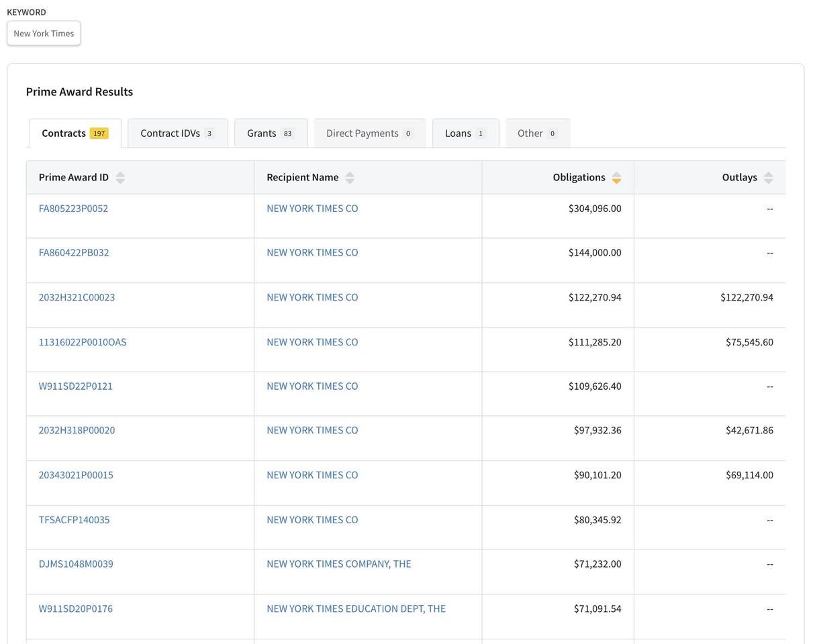Open award FA860422PB032
Viewport: 813px width, 644px height.
(x=74, y=253)
